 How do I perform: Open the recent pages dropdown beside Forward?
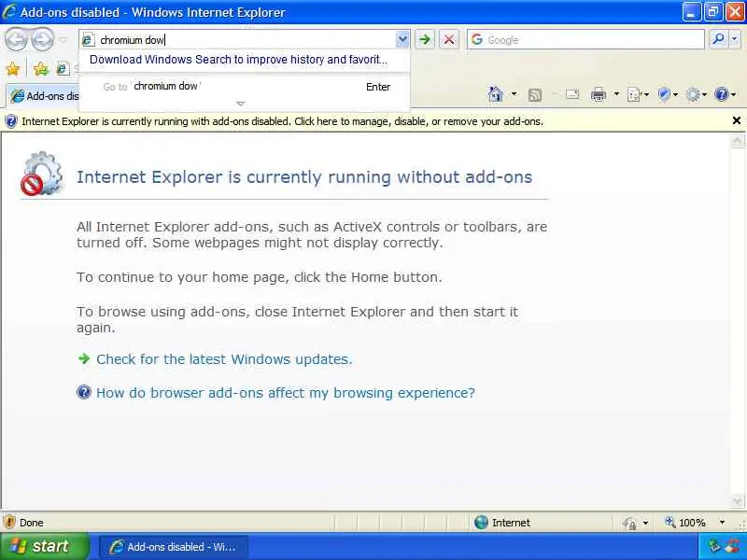click(x=63, y=40)
